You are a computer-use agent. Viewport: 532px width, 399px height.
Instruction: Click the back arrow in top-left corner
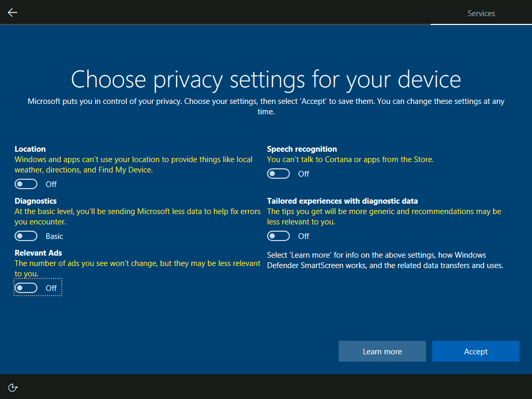pos(12,12)
